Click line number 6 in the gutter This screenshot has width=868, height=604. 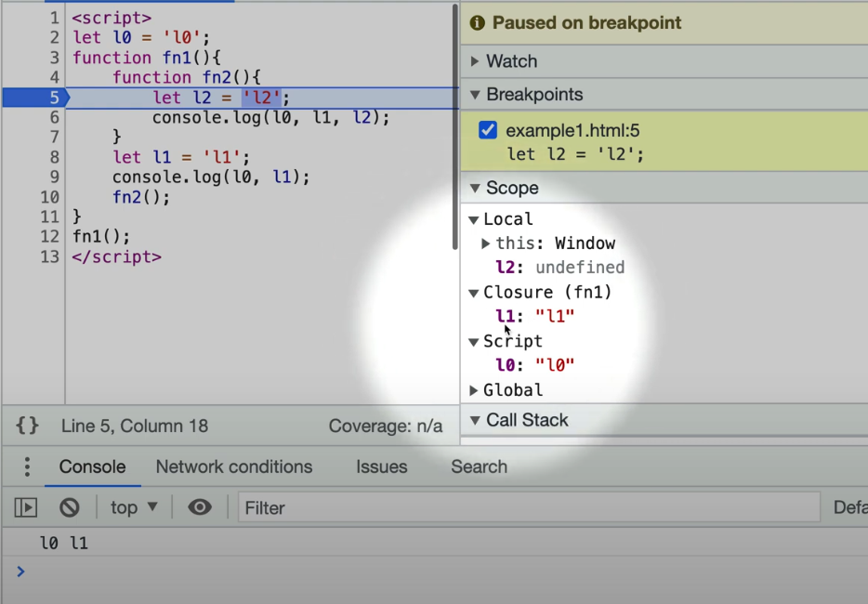click(x=54, y=117)
